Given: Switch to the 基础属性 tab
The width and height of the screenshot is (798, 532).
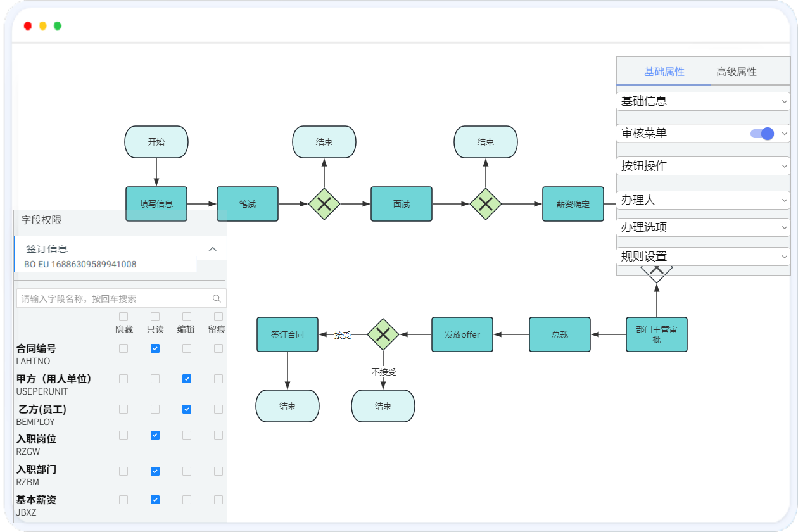Looking at the screenshot, I should [x=664, y=72].
